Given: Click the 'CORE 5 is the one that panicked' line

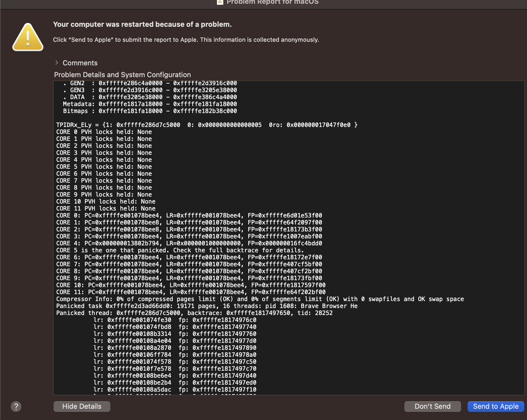Looking at the screenshot, I should click(x=180, y=250).
